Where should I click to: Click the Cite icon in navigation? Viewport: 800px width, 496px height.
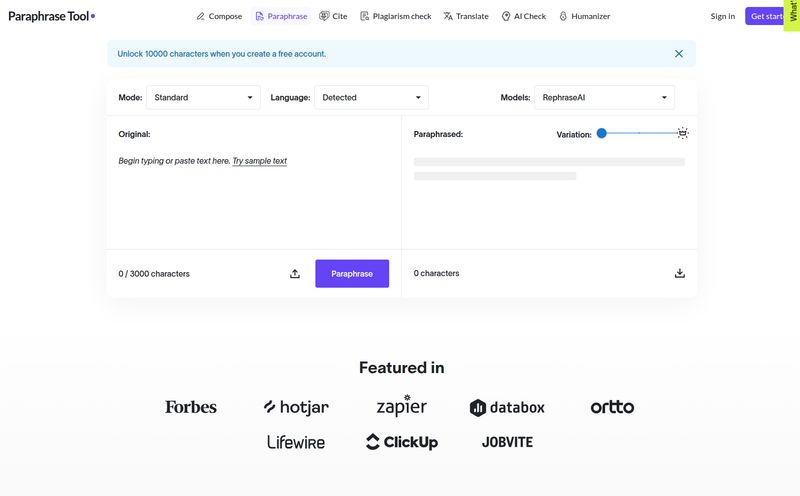pos(324,16)
